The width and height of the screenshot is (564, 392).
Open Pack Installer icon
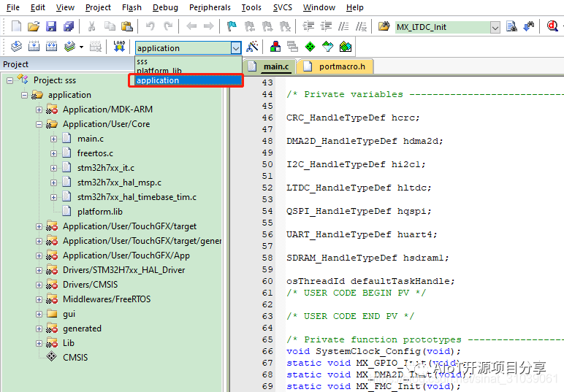pyautogui.click(x=346, y=47)
